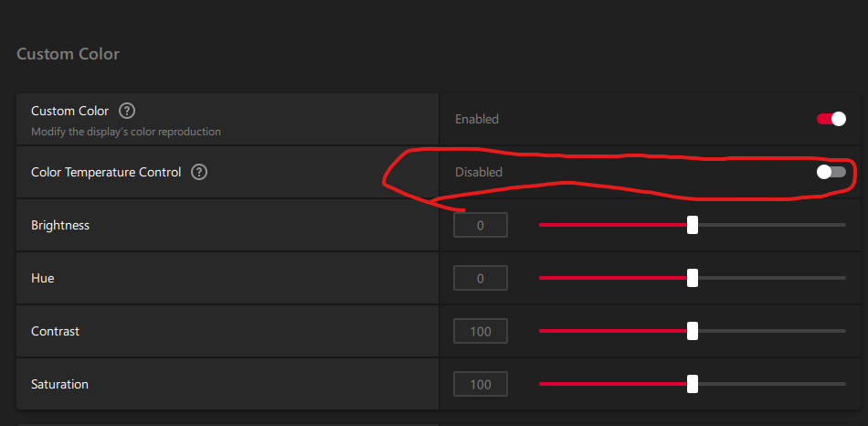Enable the Color Temperature Control switch

point(831,172)
